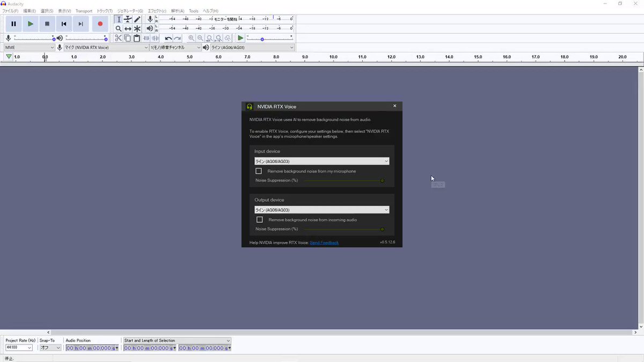The height and width of the screenshot is (362, 644).
Task: Start playback with the green Play button
Action: pos(31,24)
